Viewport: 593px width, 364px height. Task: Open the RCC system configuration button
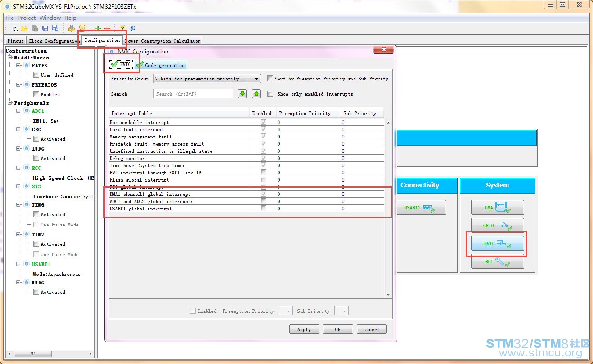coord(498,261)
